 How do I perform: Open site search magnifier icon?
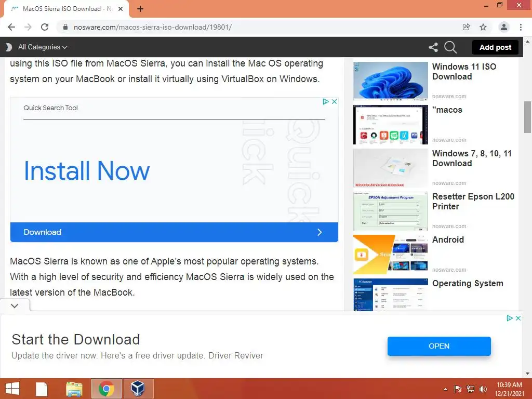pyautogui.click(x=450, y=47)
